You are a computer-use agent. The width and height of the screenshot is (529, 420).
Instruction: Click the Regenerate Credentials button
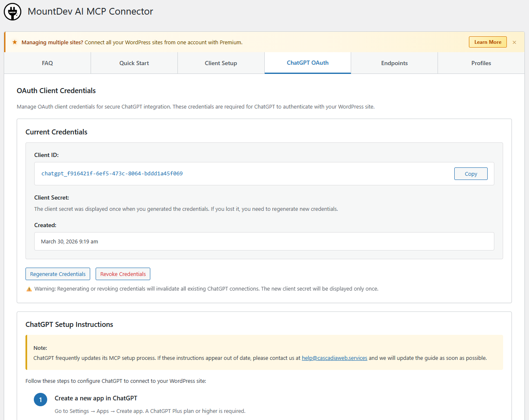coord(58,274)
